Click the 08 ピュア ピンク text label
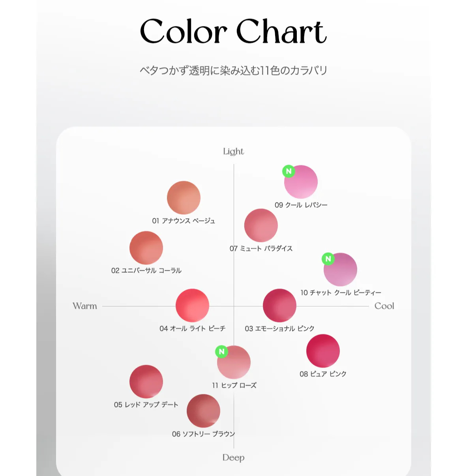 (323, 374)
